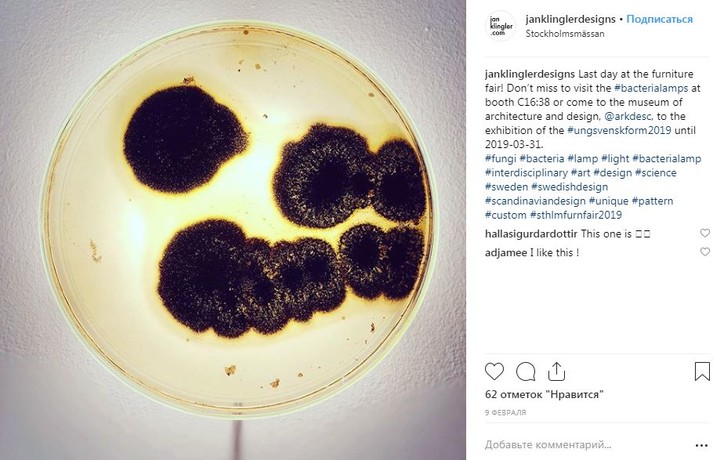Like adjamee's comment with its heart
Viewport: 713px width, 460px height.
click(704, 251)
